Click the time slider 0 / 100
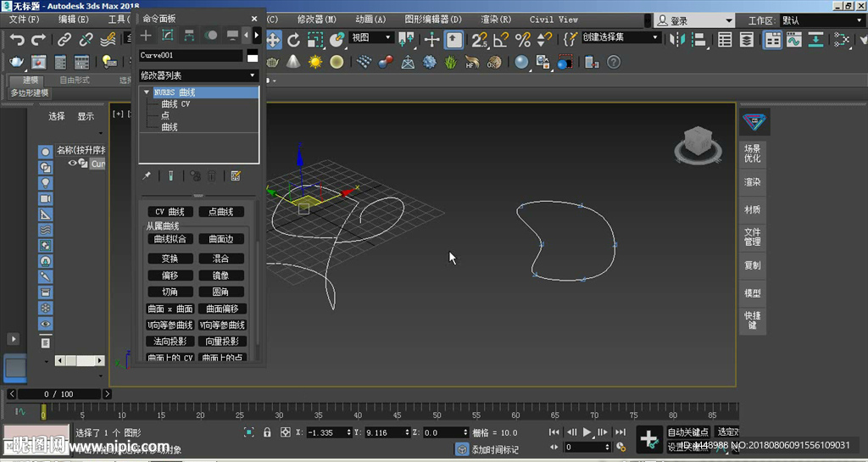 tap(59, 394)
